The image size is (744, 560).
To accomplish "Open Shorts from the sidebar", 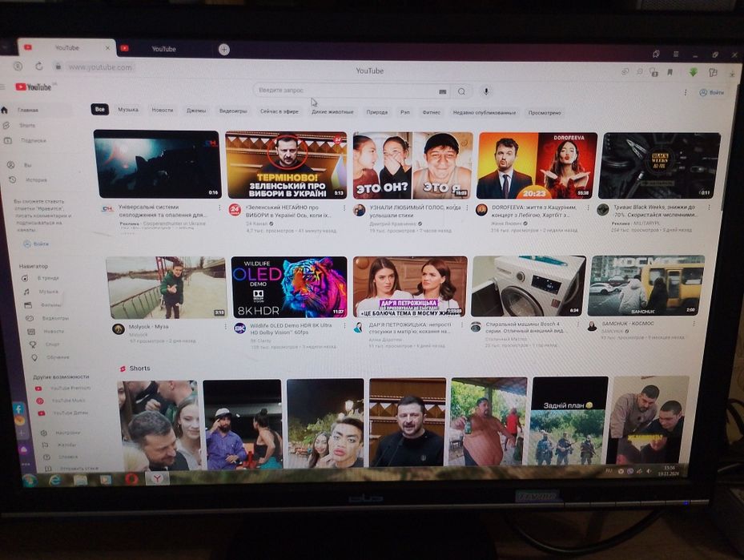I will pyautogui.click(x=27, y=125).
